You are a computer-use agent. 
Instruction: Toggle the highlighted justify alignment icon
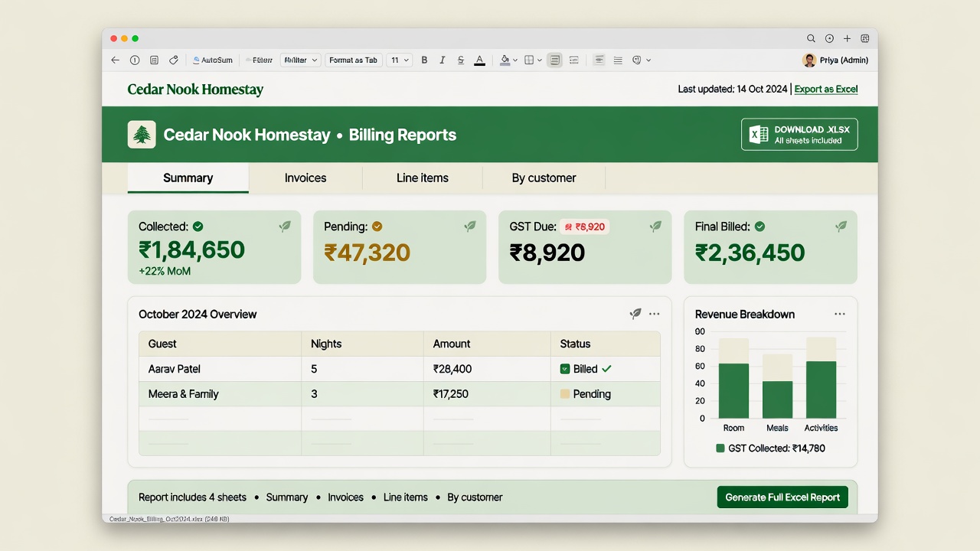[555, 60]
